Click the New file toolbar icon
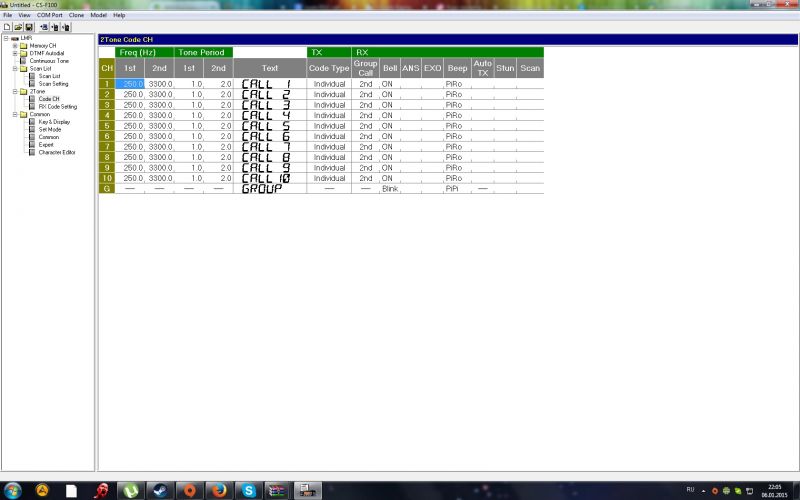 [7, 26]
